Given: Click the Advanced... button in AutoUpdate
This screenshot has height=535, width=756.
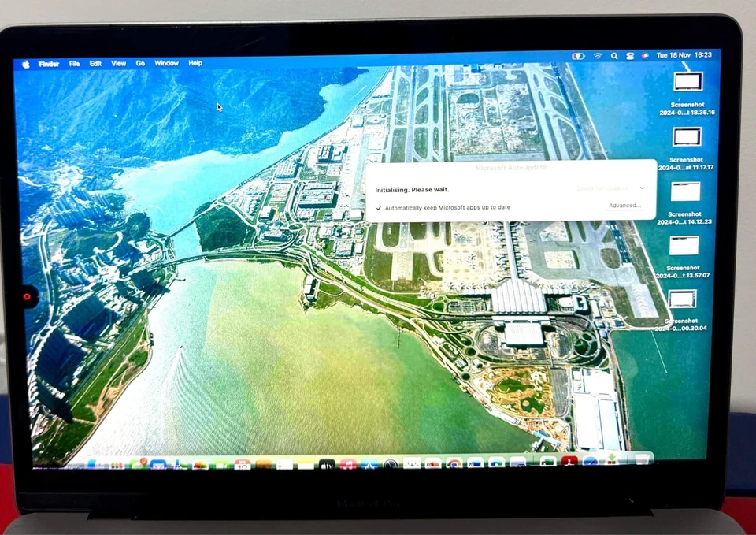Looking at the screenshot, I should pyautogui.click(x=624, y=206).
